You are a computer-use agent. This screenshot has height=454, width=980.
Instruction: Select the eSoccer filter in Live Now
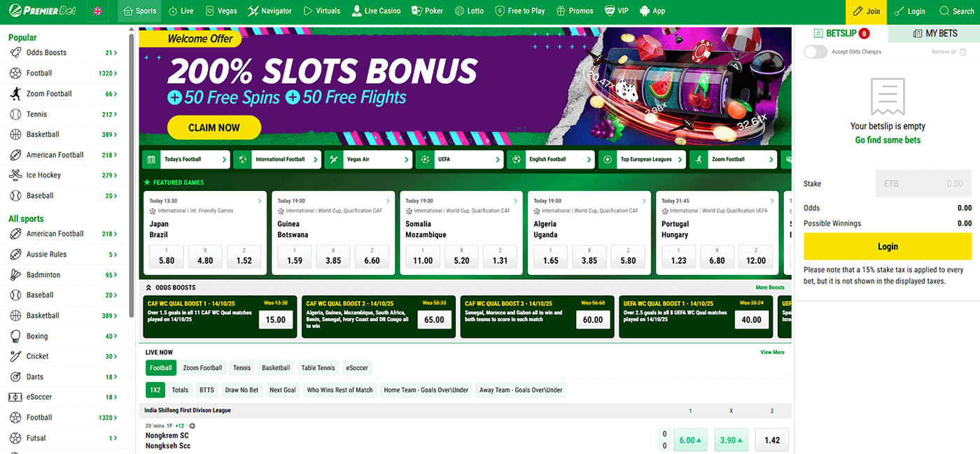pos(356,367)
